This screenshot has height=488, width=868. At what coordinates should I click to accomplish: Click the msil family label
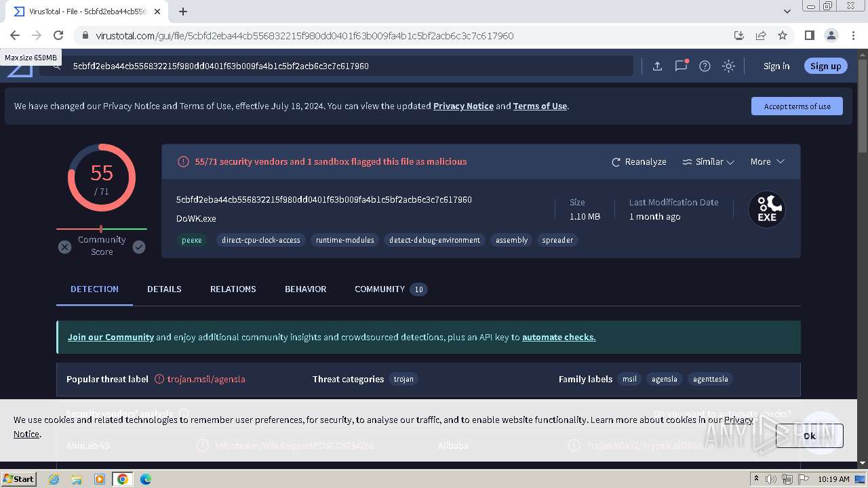(629, 379)
